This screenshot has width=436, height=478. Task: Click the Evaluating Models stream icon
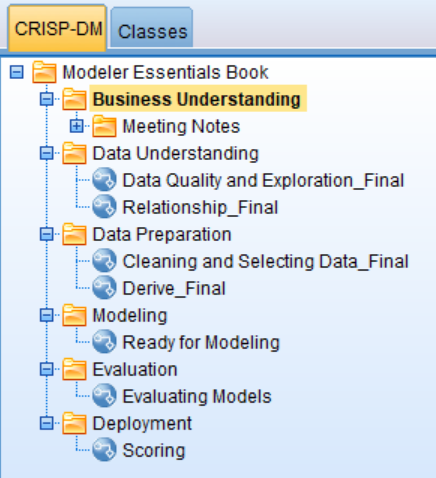pyautogui.click(x=104, y=396)
